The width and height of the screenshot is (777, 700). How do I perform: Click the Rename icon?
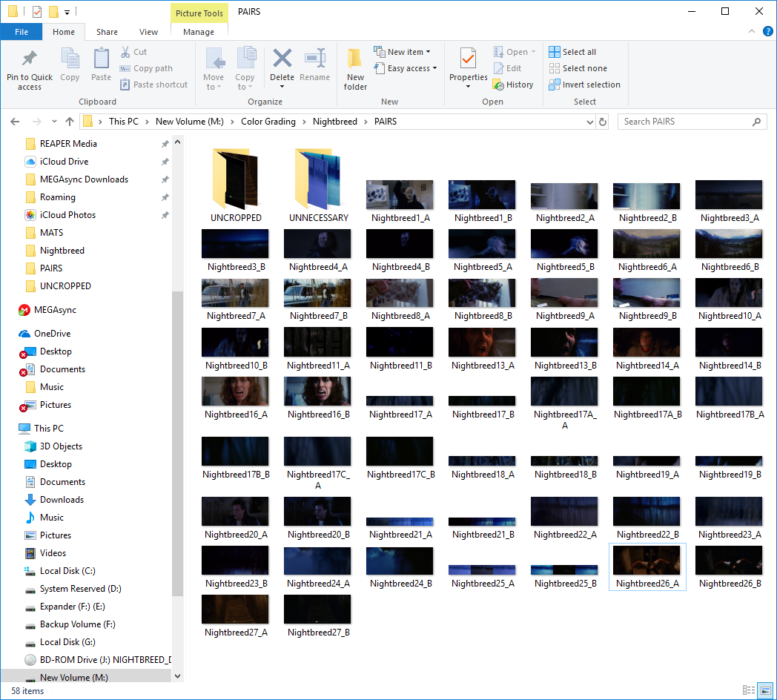pyautogui.click(x=314, y=58)
